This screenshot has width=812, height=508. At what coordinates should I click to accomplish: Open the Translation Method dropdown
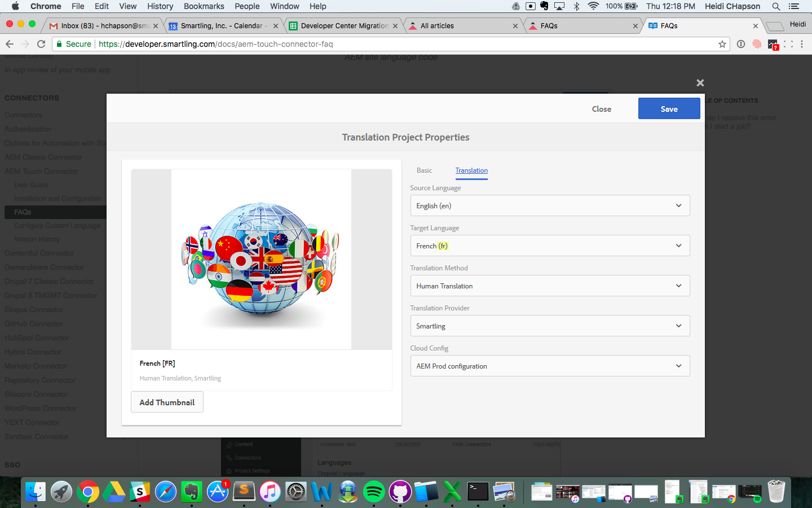tap(550, 286)
